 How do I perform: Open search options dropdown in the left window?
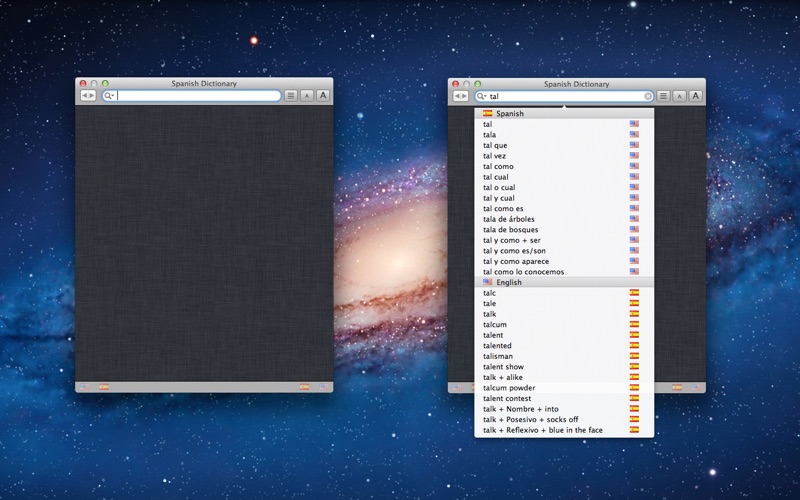(x=110, y=96)
